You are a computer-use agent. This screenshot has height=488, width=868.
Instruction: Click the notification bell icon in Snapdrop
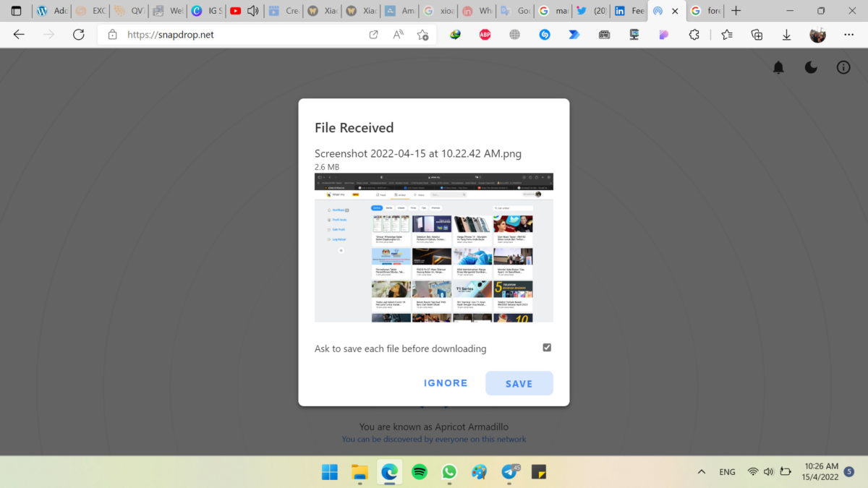tap(778, 67)
